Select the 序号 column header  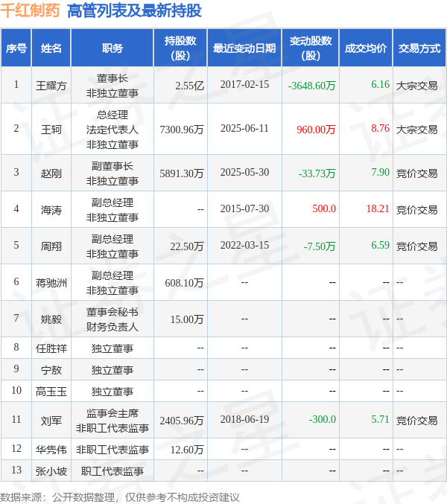[16, 48]
